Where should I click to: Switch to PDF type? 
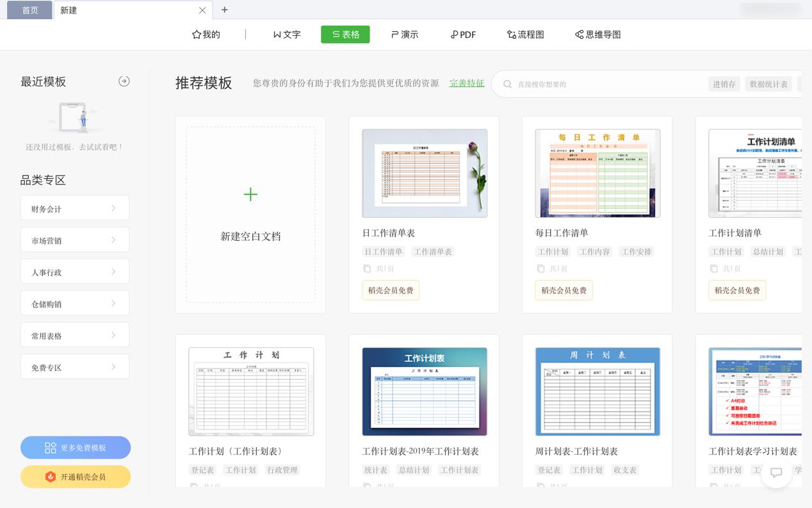tap(463, 35)
